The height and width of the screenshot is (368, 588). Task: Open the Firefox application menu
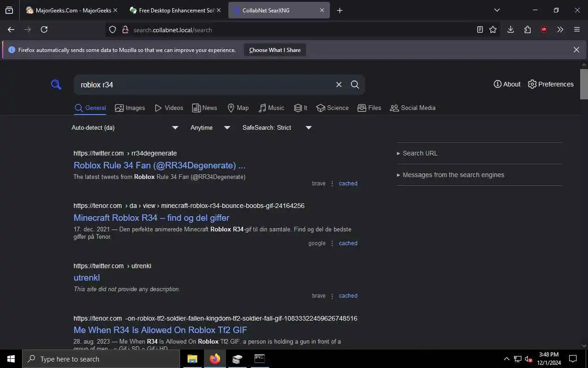point(577,29)
